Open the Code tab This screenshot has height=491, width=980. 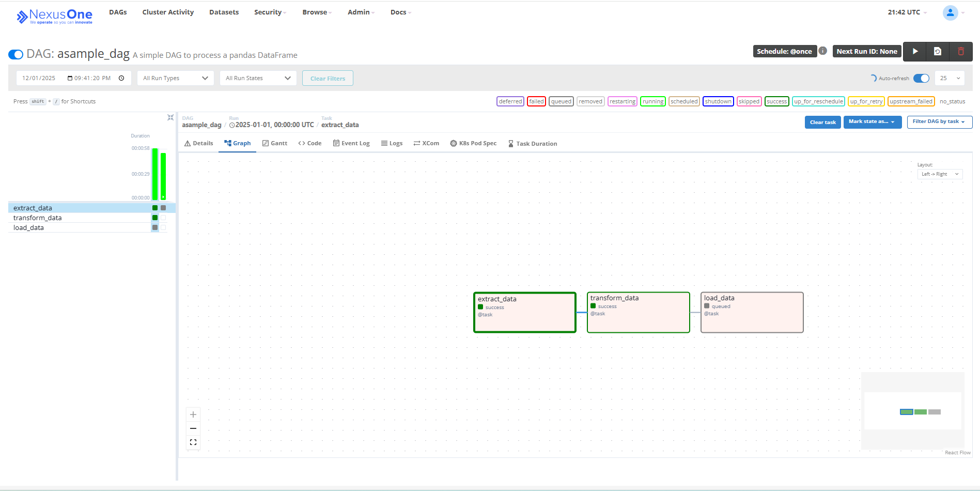310,144
